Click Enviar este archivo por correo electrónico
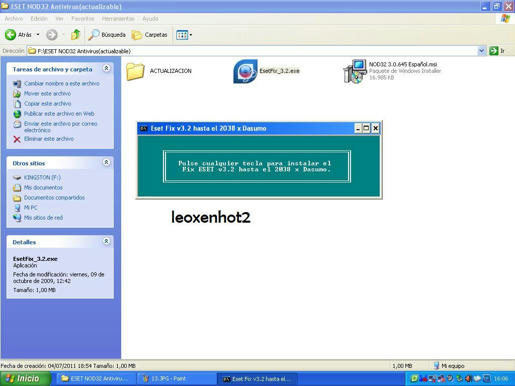Viewport: 515px width, 386px height. click(61, 127)
